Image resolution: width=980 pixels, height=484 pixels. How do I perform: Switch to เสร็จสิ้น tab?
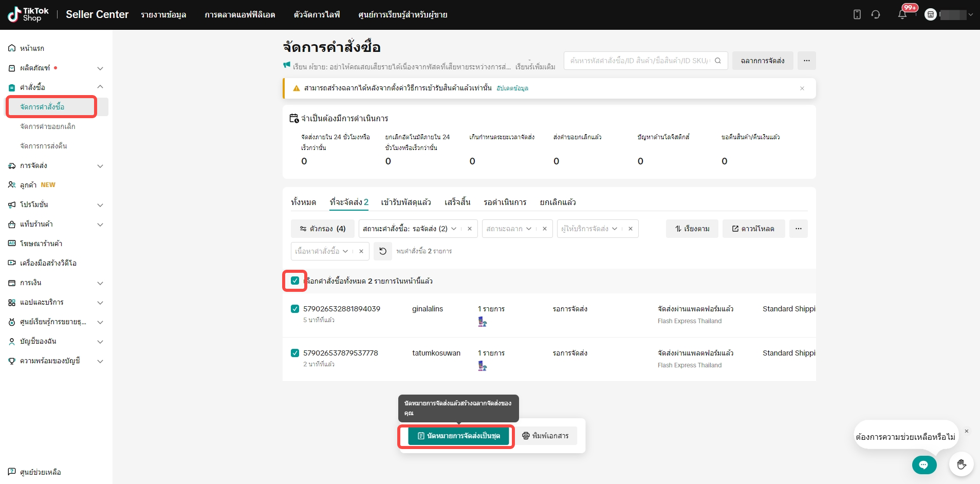[457, 202]
